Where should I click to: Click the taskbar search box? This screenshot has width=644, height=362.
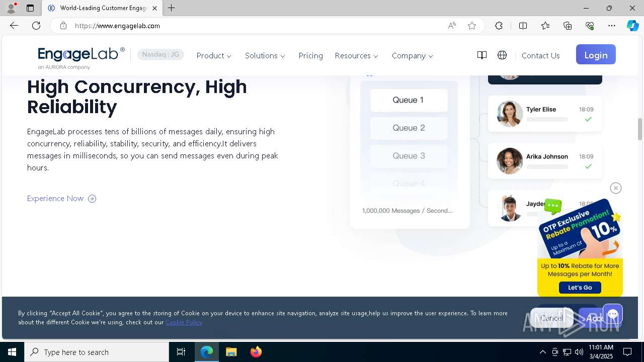pos(97,352)
